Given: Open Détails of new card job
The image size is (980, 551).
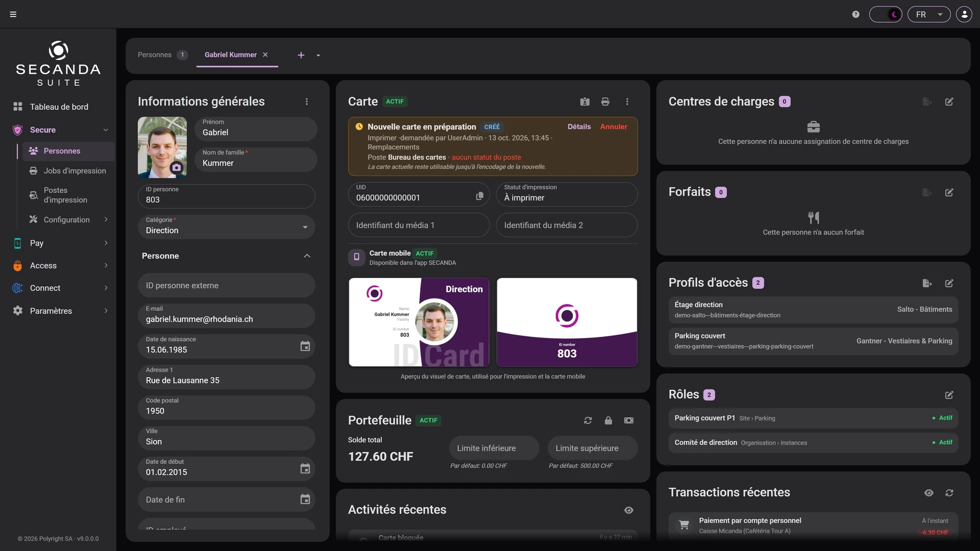Looking at the screenshot, I should click(579, 127).
